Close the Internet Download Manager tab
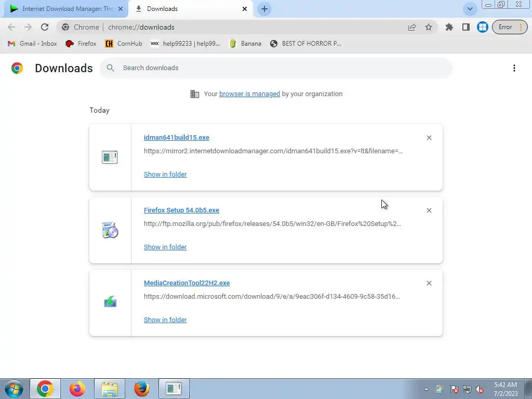Image resolution: width=532 pixels, height=399 pixels. [x=121, y=9]
